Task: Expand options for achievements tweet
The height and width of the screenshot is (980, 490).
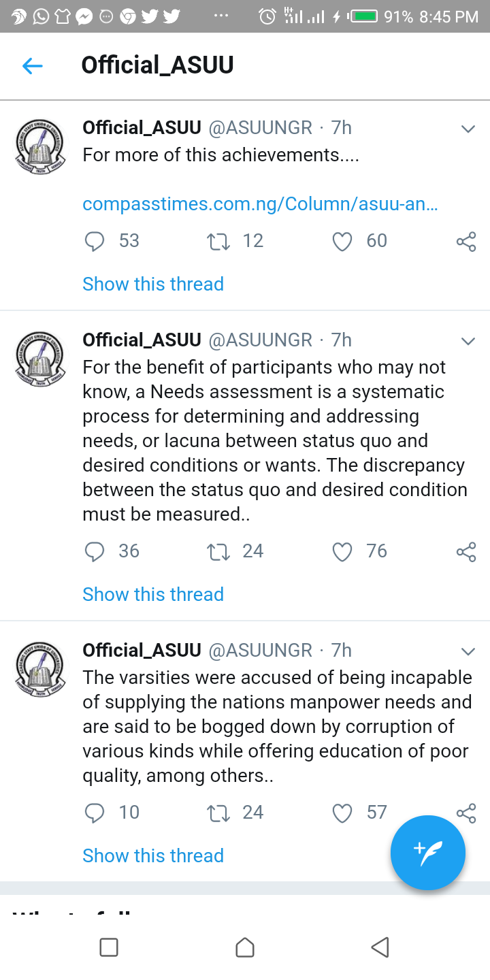Action: pos(468,129)
